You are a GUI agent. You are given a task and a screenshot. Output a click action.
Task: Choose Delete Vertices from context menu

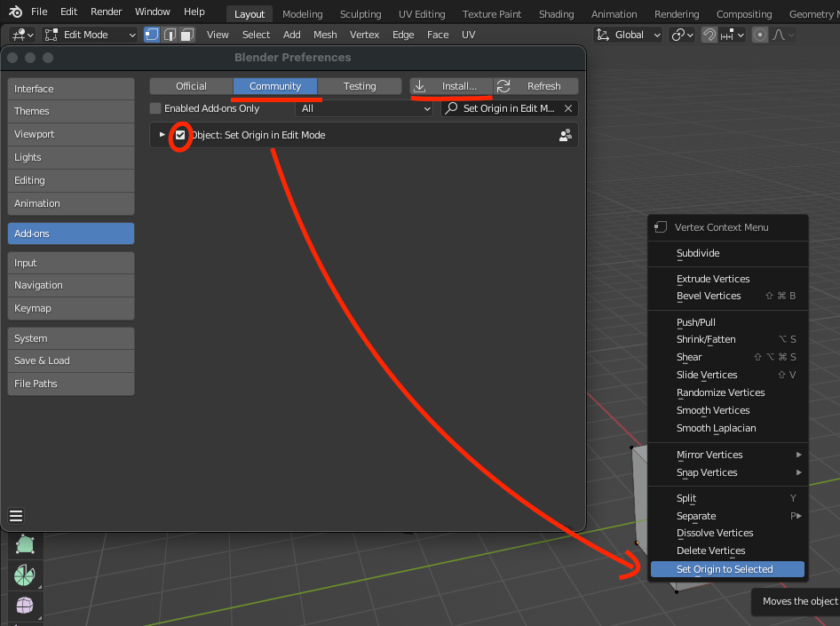coord(727,551)
